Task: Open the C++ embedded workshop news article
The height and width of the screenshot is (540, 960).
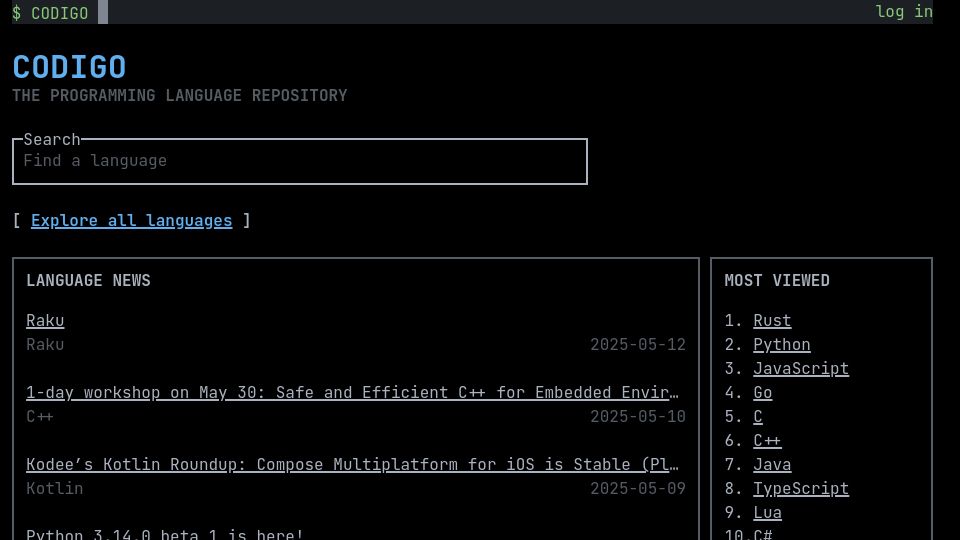Action: click(x=352, y=392)
